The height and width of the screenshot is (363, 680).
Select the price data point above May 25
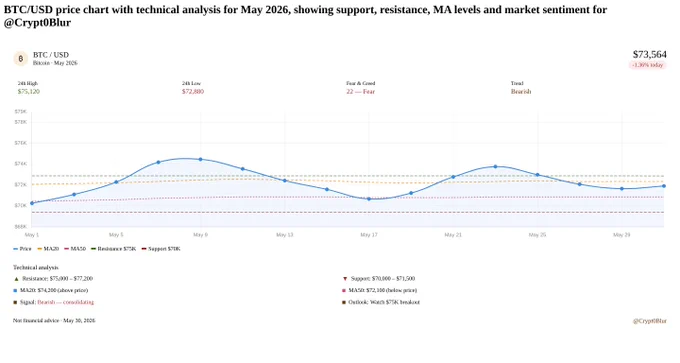click(x=537, y=175)
